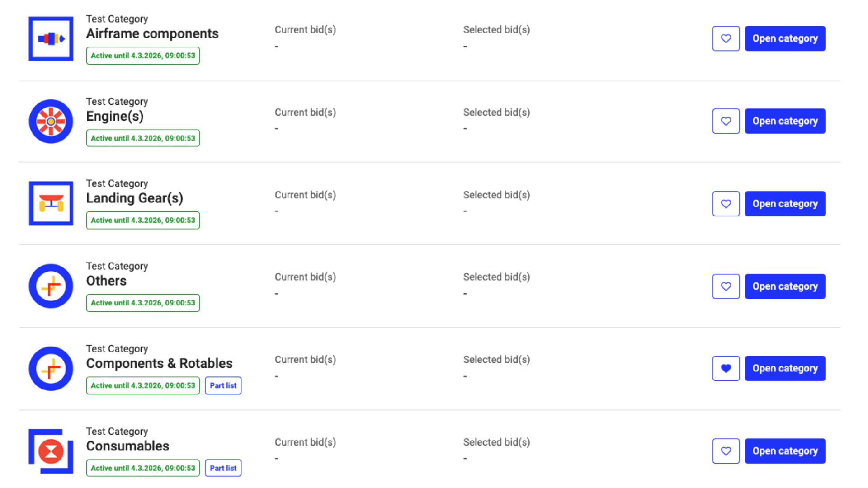Screen dimensions: 868x488
Task: Open the Others category
Action: click(x=785, y=286)
